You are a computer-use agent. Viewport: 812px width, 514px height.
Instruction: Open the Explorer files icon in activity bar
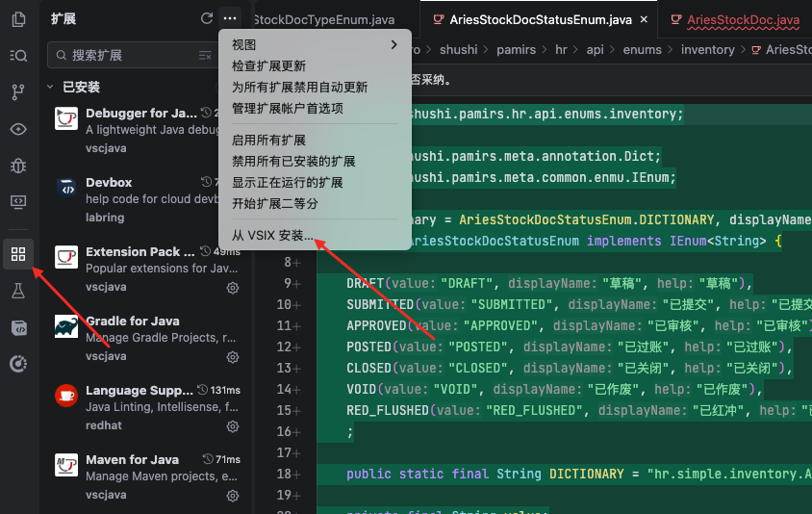point(18,20)
